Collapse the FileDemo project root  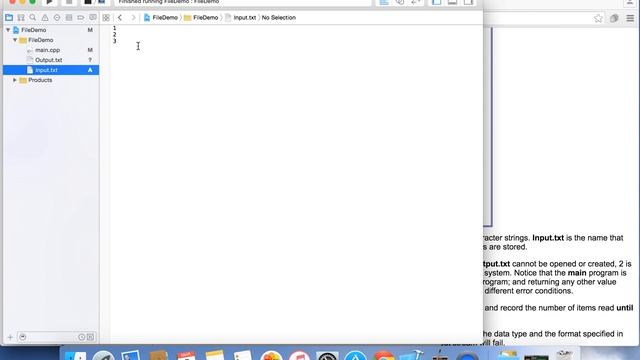click(8, 30)
